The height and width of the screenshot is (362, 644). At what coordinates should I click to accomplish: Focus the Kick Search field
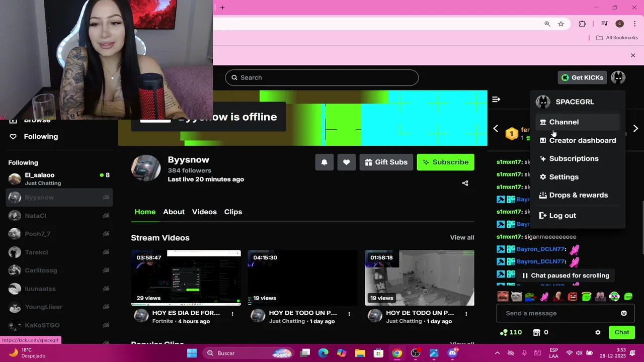pyautogui.click(x=322, y=77)
